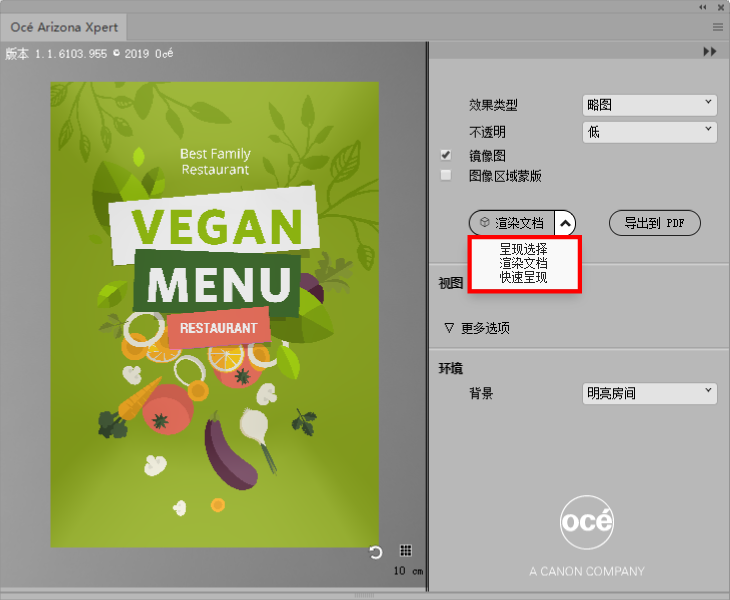The height and width of the screenshot is (600, 730).
Task: Enable the 图像区域蒙版 checkbox
Action: click(x=446, y=175)
